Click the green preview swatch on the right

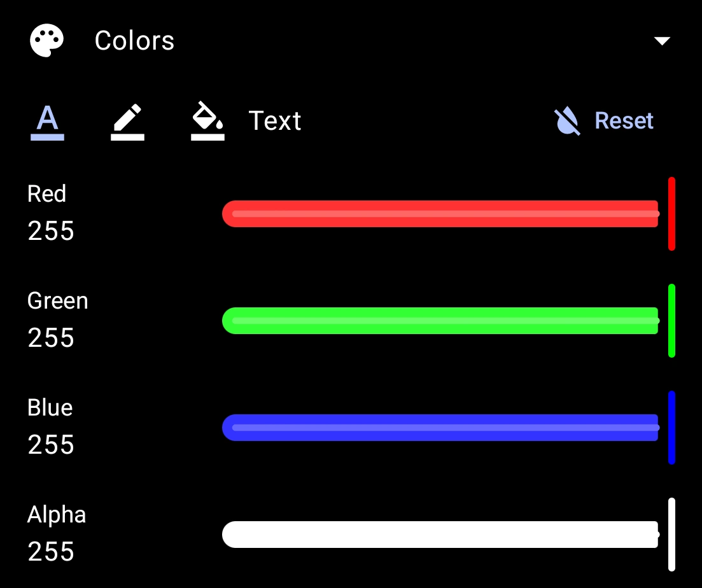click(672, 320)
